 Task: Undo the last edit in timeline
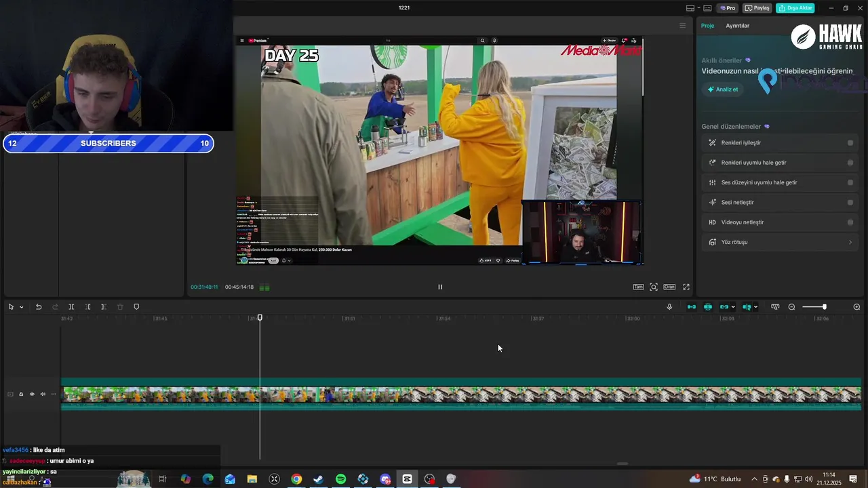click(x=39, y=307)
